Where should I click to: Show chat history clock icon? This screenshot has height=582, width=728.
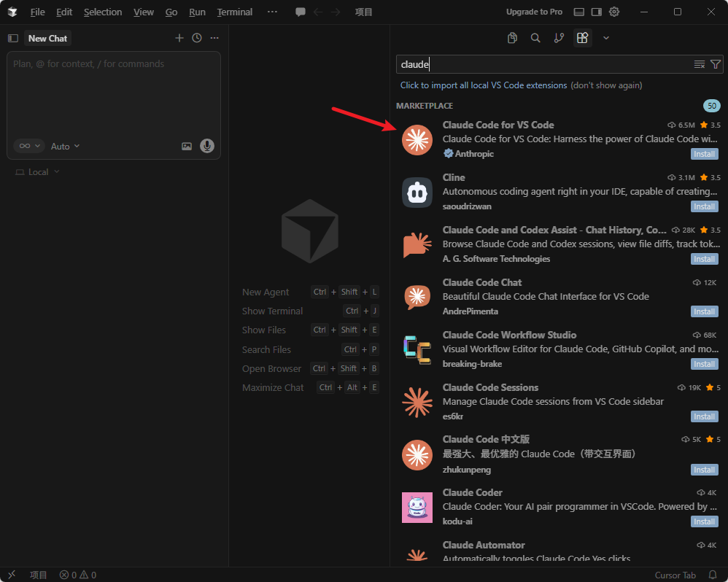[197, 38]
